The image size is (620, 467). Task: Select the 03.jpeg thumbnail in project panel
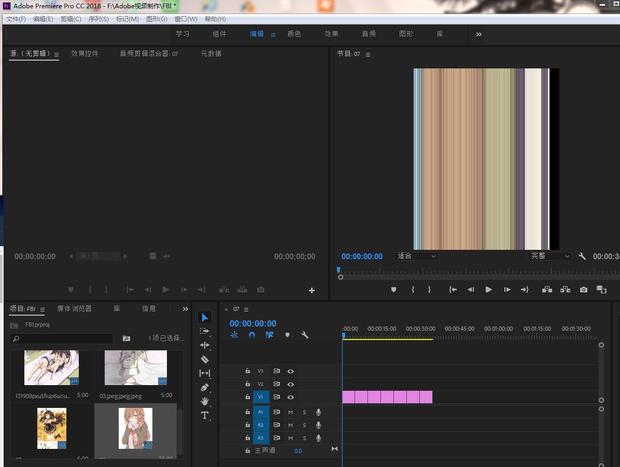point(136,368)
